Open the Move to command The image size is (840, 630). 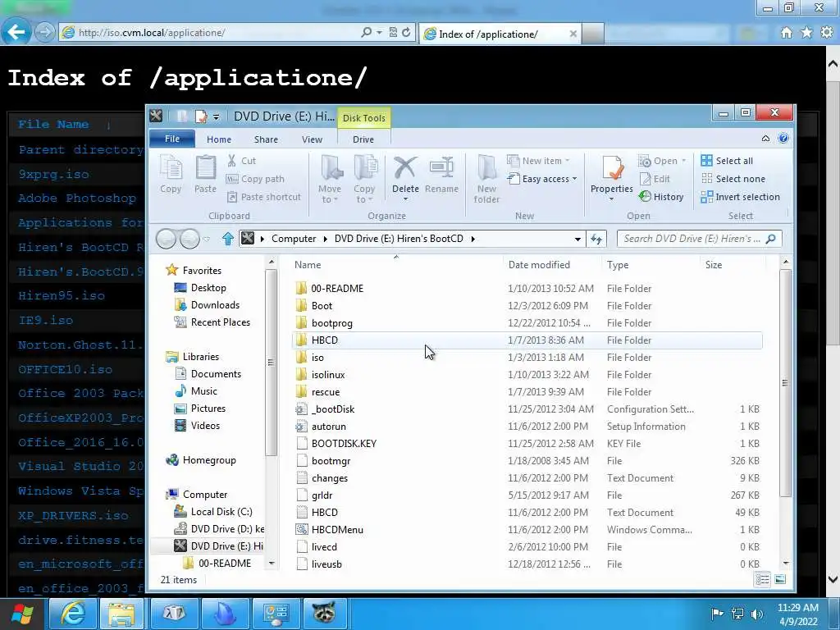coord(330,179)
